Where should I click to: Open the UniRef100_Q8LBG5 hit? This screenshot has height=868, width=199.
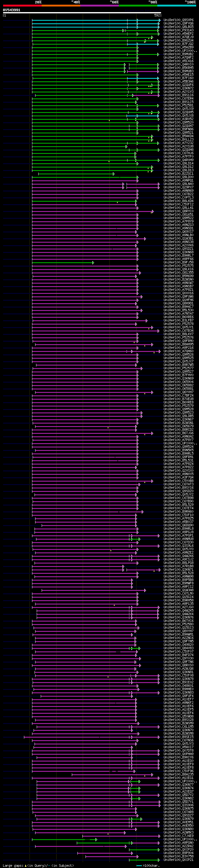tap(178, 27)
